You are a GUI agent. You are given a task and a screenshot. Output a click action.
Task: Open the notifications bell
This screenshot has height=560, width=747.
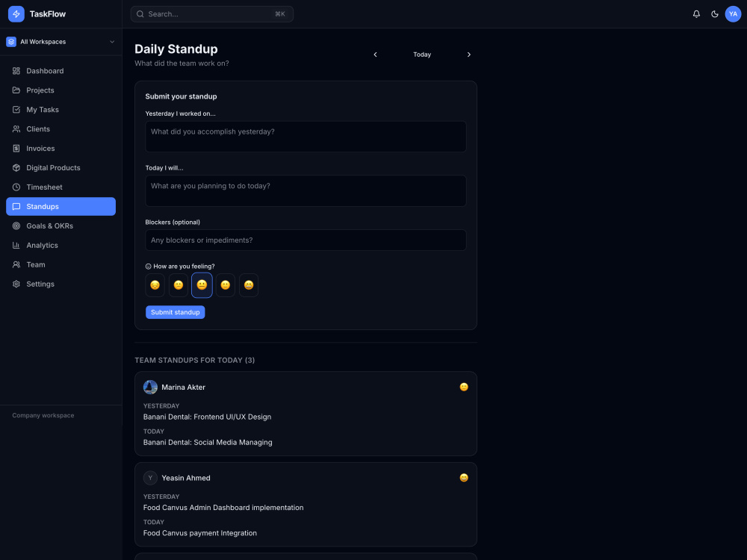696,13
